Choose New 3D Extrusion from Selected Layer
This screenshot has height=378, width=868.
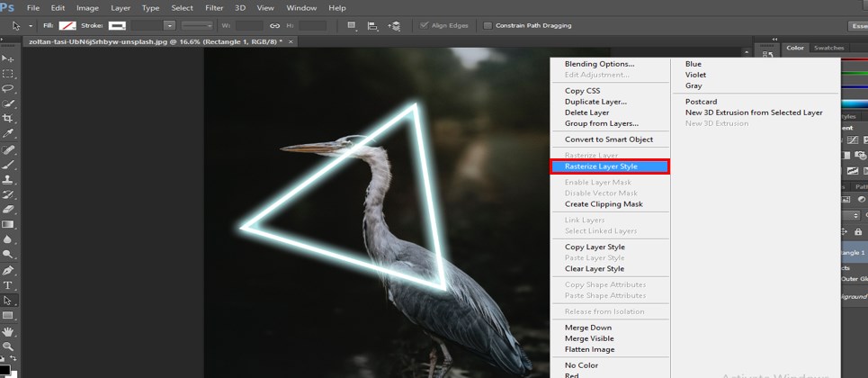(x=754, y=112)
